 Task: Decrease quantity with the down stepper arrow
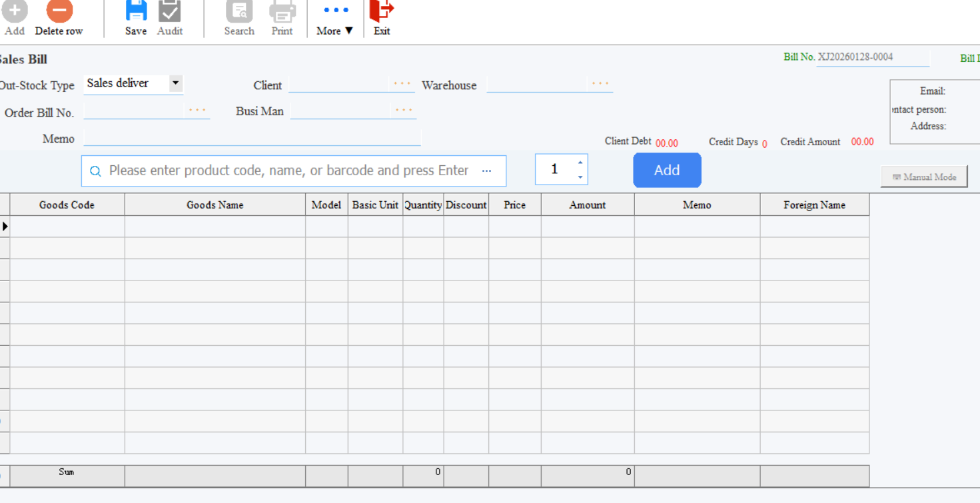(580, 177)
